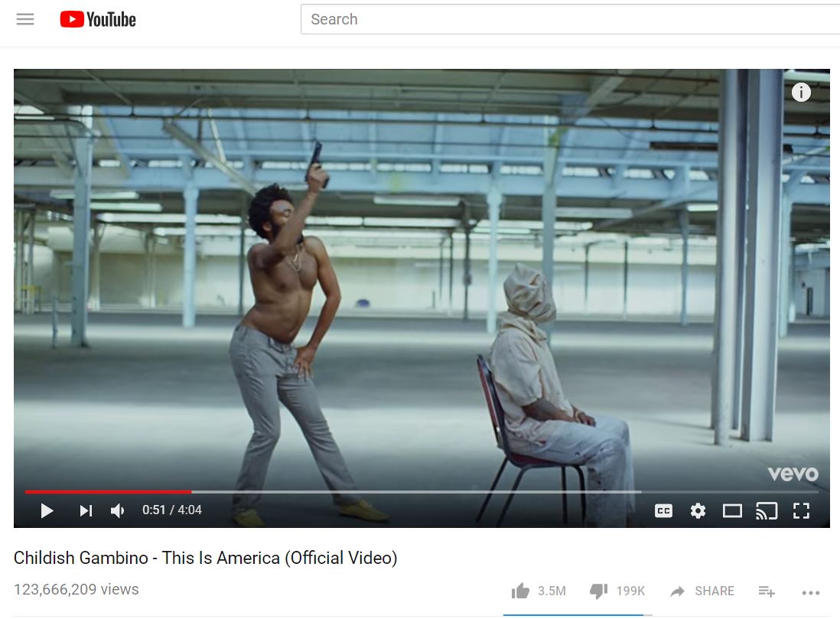Open the hamburger guide menu

click(x=25, y=20)
